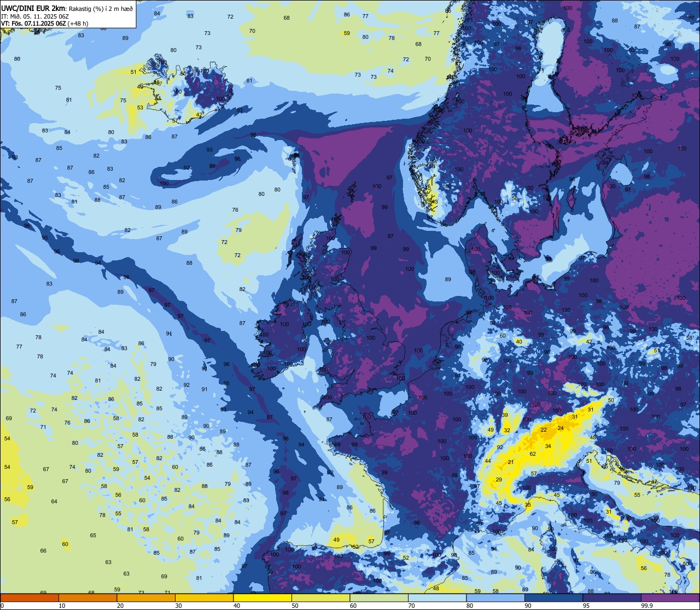This screenshot has width=700, height=610.
Task: Click the 'UWC/DINI EUR 2km' title text
Action: click(x=34, y=8)
